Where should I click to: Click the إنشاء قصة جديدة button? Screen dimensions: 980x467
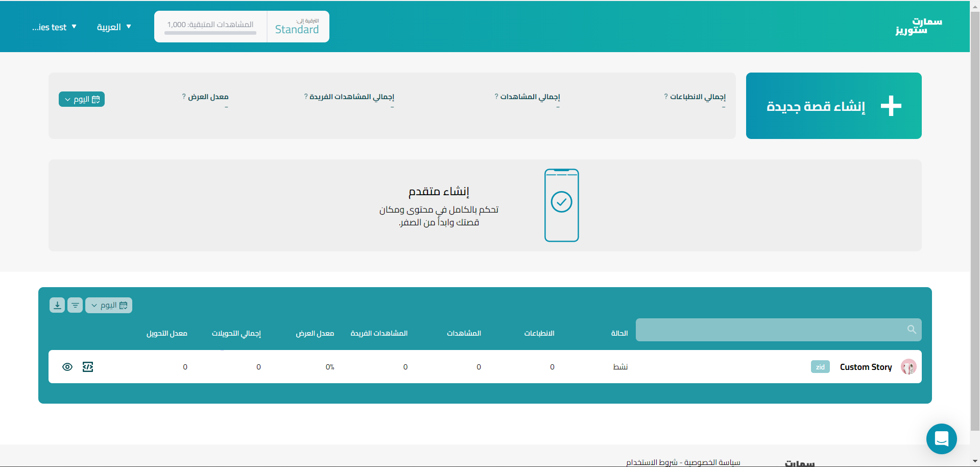coord(833,106)
